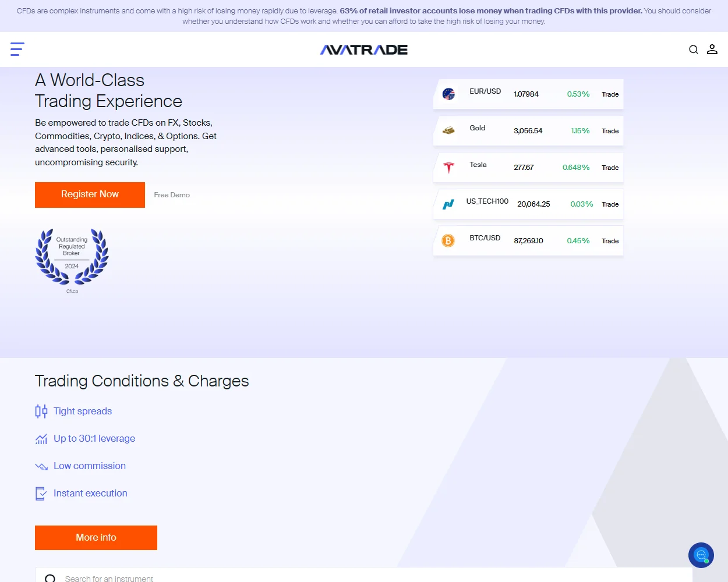
Task: Select the Tesla logo icon
Action: click(x=448, y=167)
